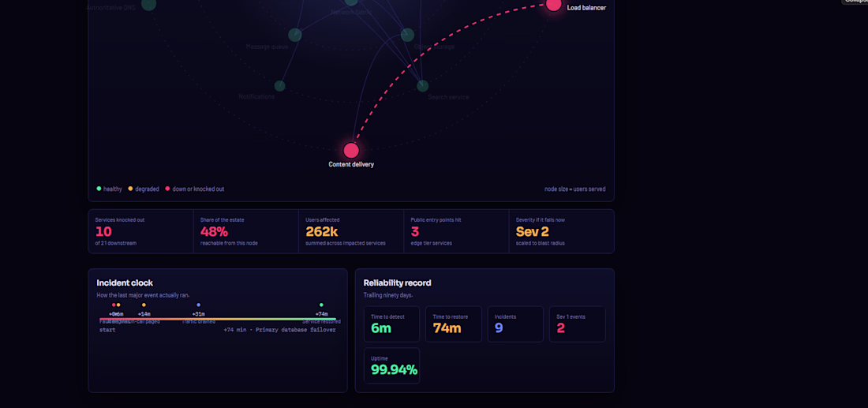Click 'How the last major event actually ran.'
The image size is (868, 408).
click(144, 296)
